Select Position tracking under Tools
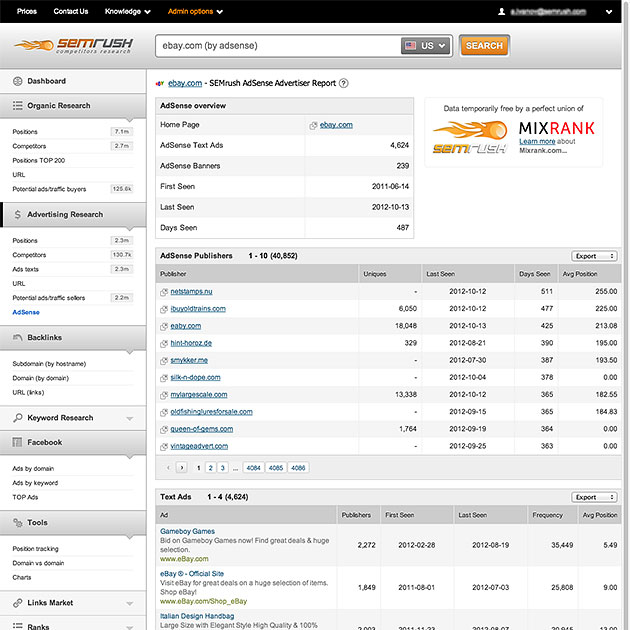Image resolution: width=630 pixels, height=630 pixels. click(35, 549)
